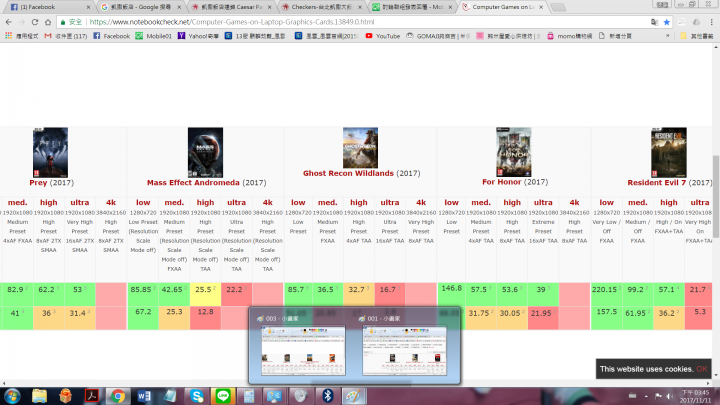720x405 pixels.
Task: Open Microsoft Word from the taskbar
Action: (144, 396)
